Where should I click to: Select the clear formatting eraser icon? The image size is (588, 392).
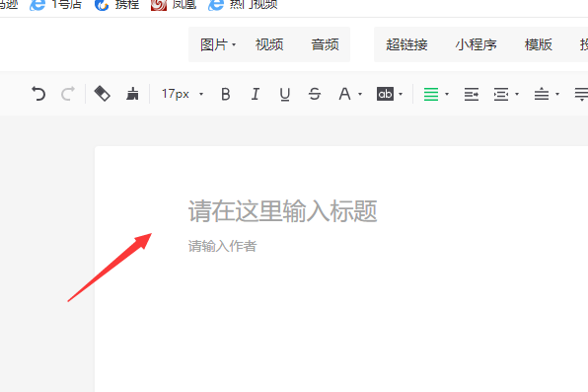click(x=102, y=94)
